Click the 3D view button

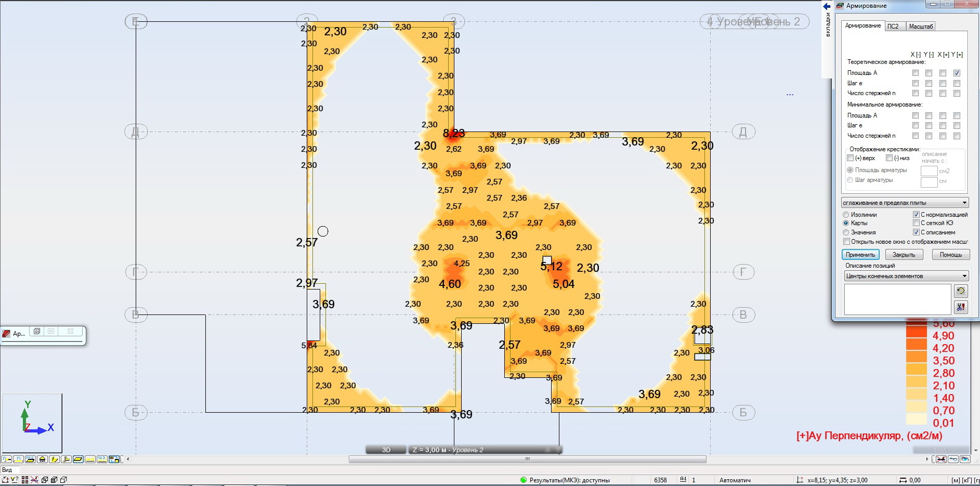click(x=386, y=450)
